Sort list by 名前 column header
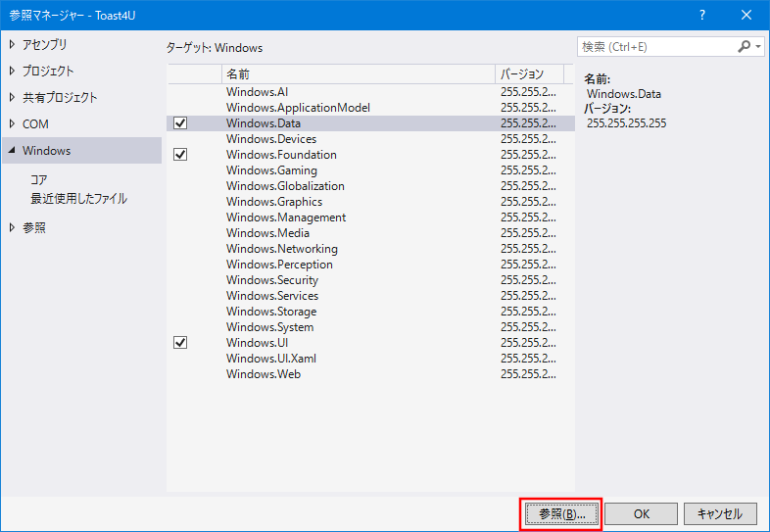Image resolution: width=770 pixels, height=532 pixels. 358,73
